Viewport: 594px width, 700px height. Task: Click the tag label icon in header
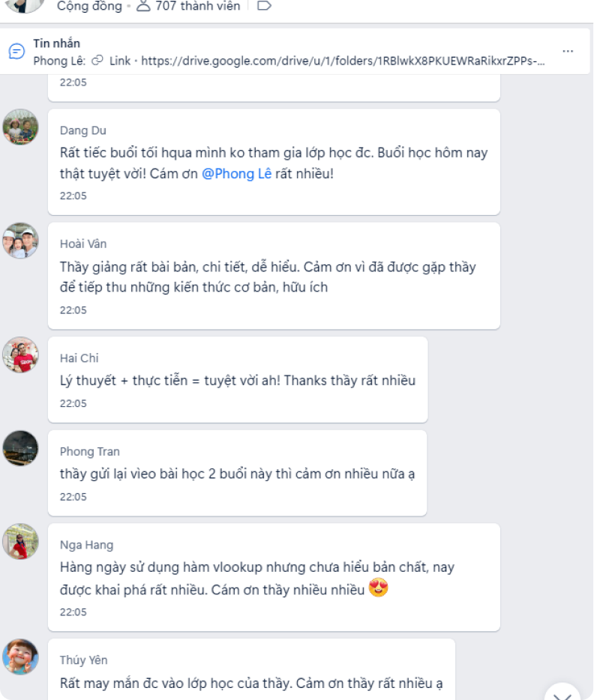coord(265,6)
